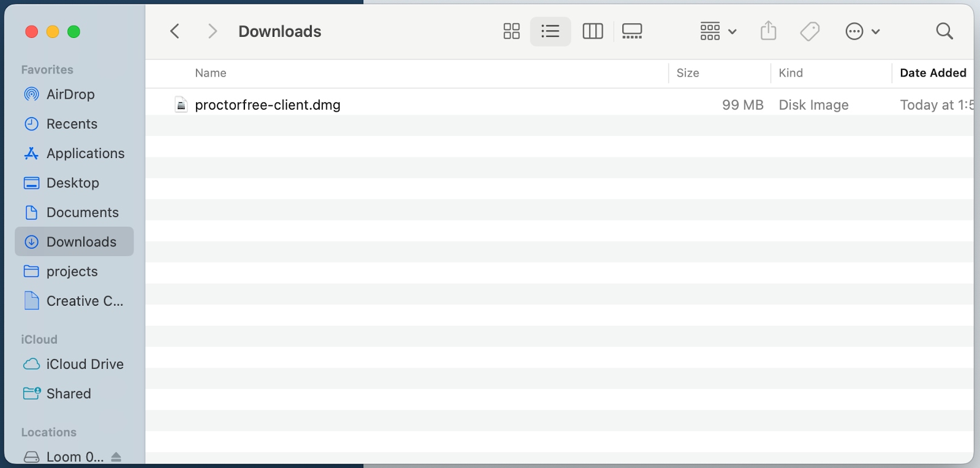This screenshot has height=468, width=980.
Task: Sort files by Date Added column
Action: (x=932, y=73)
